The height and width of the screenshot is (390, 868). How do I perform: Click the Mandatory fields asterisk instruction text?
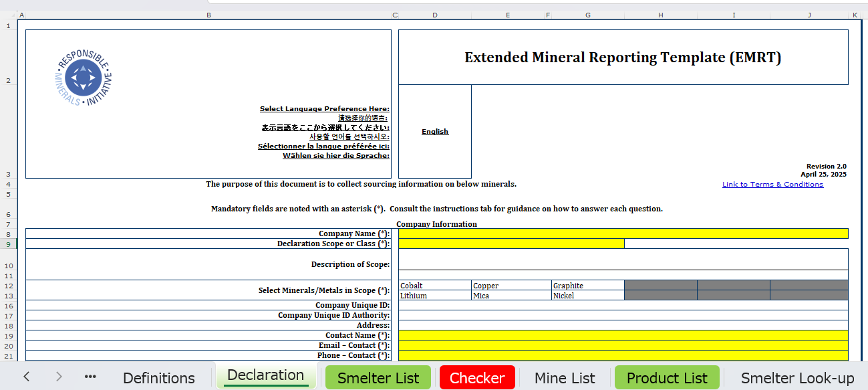[437, 209]
